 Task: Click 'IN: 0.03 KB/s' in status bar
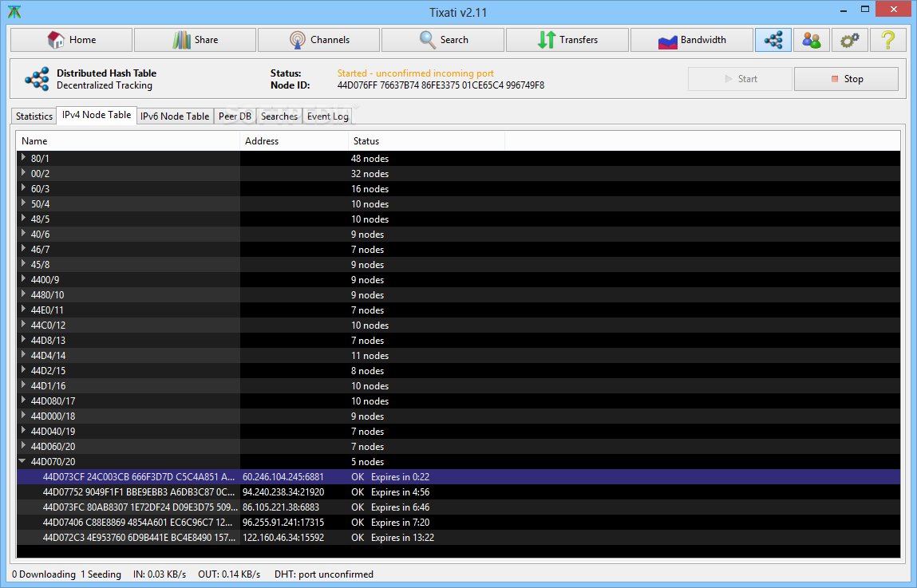click(x=160, y=574)
